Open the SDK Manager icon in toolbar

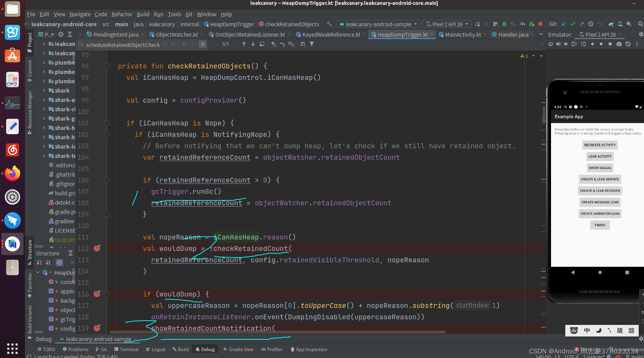629,24
